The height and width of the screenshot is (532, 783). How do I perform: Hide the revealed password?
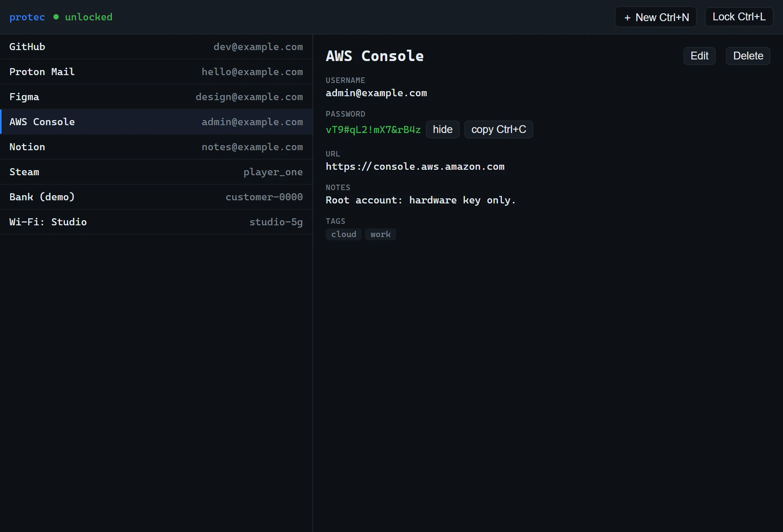point(442,129)
